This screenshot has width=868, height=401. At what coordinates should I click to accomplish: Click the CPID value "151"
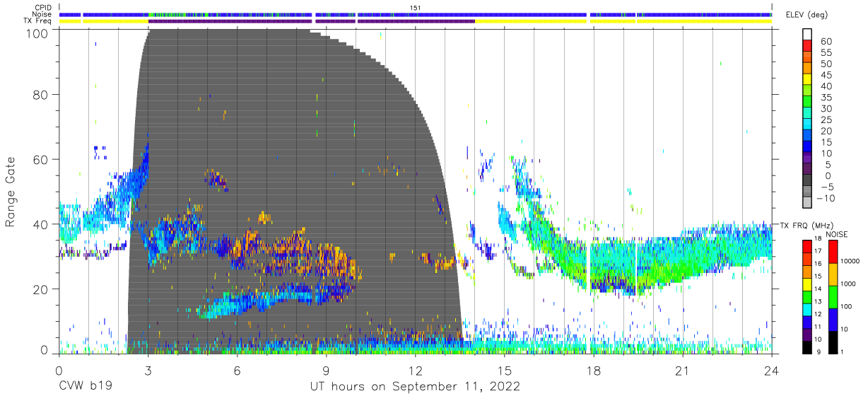click(416, 8)
